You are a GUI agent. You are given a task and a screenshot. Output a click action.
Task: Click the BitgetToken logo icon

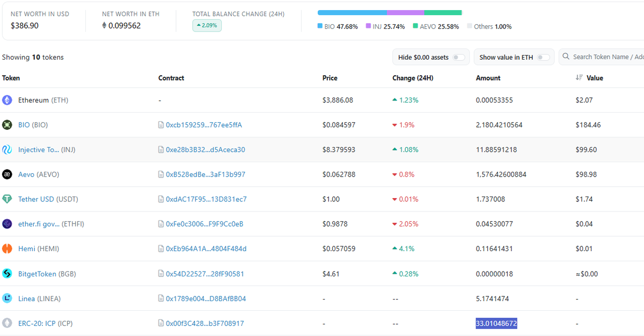pos(7,274)
